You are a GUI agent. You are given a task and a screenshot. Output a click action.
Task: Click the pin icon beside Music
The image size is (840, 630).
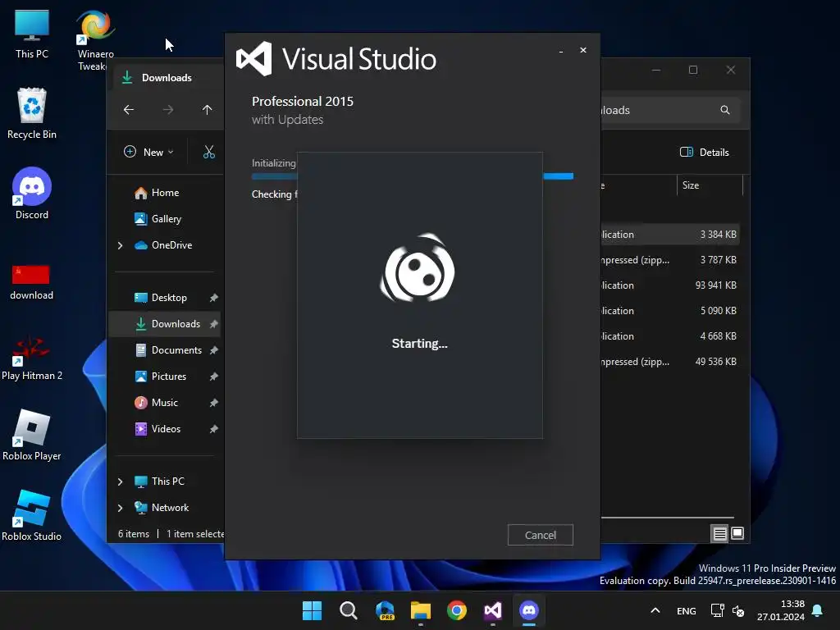[x=214, y=403]
